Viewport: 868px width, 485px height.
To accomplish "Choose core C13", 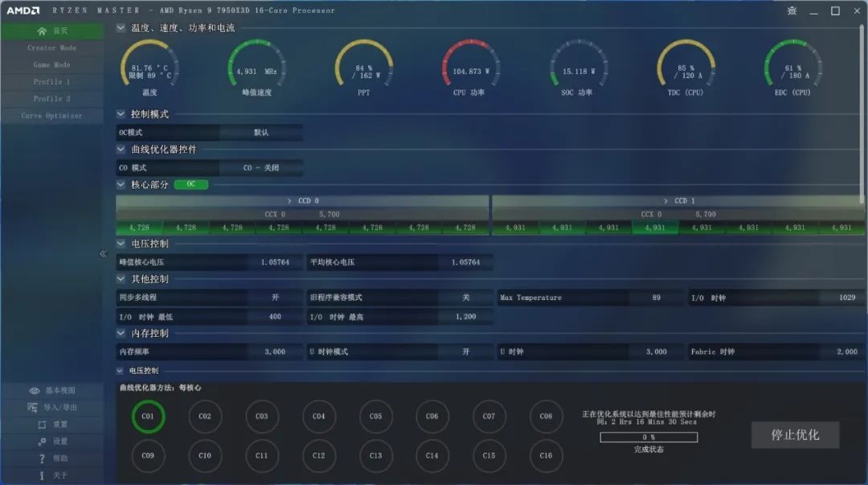I will tap(376, 455).
